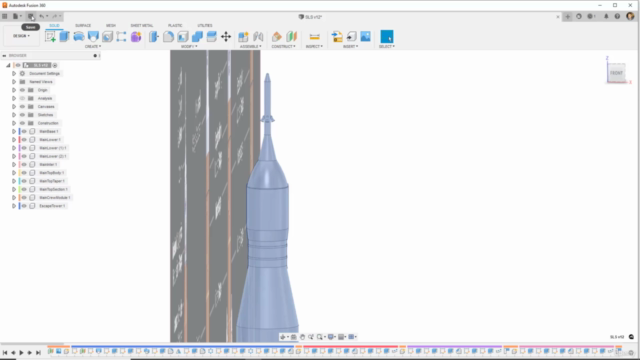
Task: Switch to the Plastic tab
Action: pyautogui.click(x=175, y=25)
